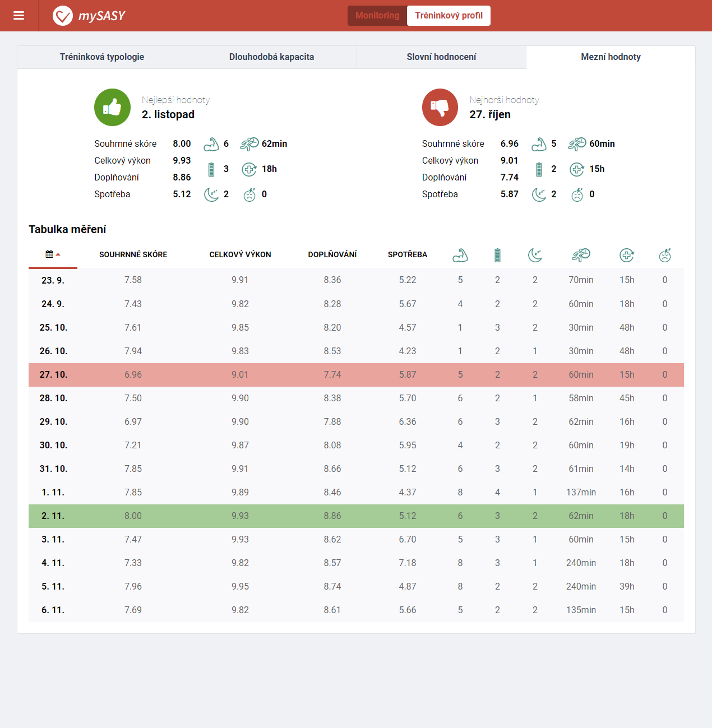Click the mySASY heart logo
The height and width of the screenshot is (728, 712).
(x=63, y=16)
